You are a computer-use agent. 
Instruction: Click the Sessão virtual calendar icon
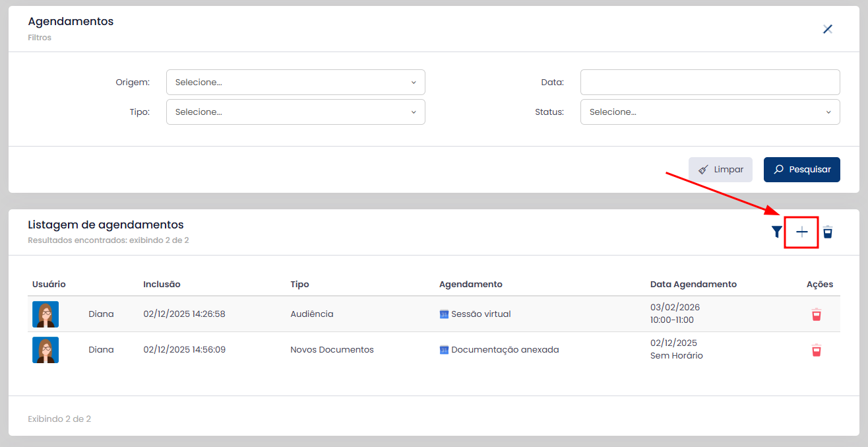(x=444, y=314)
